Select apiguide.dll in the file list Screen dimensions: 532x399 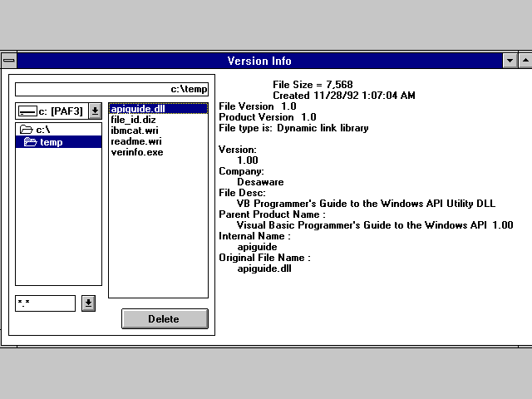pos(136,109)
